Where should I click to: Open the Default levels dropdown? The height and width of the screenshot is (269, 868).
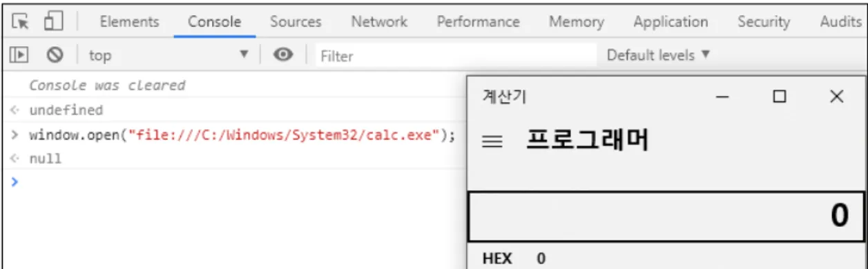coord(658,55)
